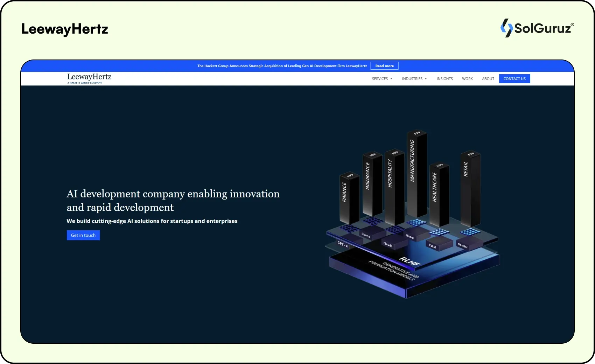
Task: Click the Hospitality tower in graphic
Action: coord(394,185)
